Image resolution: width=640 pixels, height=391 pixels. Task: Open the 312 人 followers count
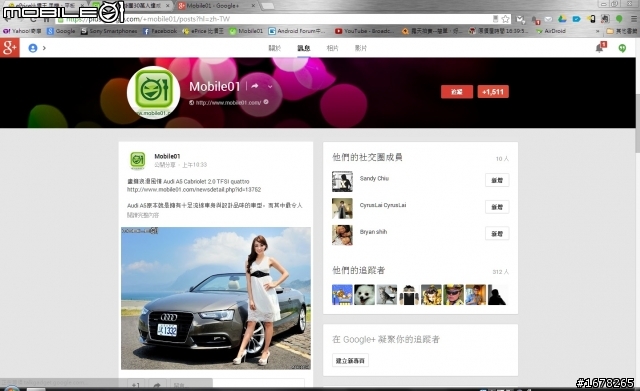(500, 272)
